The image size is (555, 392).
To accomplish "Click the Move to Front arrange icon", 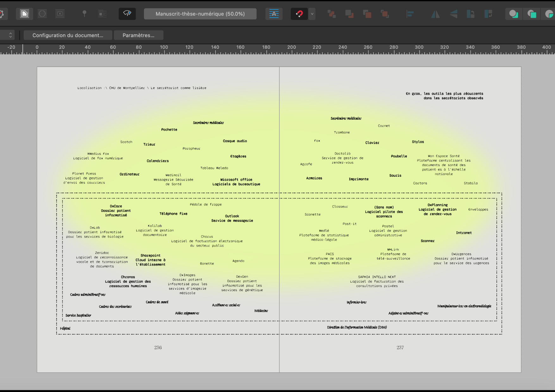I will pos(385,14).
